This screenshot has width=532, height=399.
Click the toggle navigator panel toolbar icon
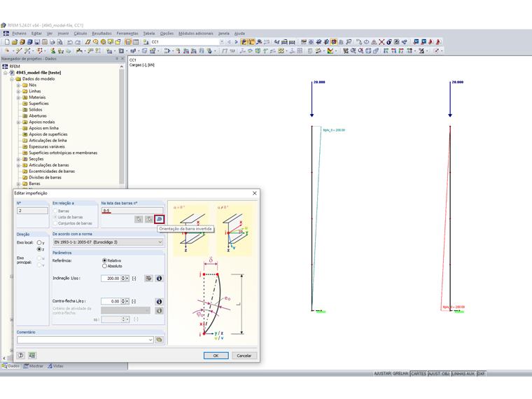[x=128, y=42]
